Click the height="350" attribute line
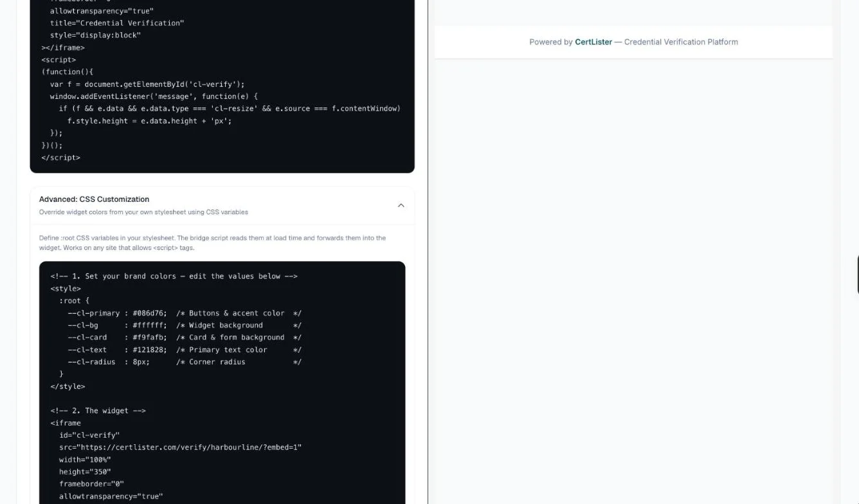 tap(85, 472)
